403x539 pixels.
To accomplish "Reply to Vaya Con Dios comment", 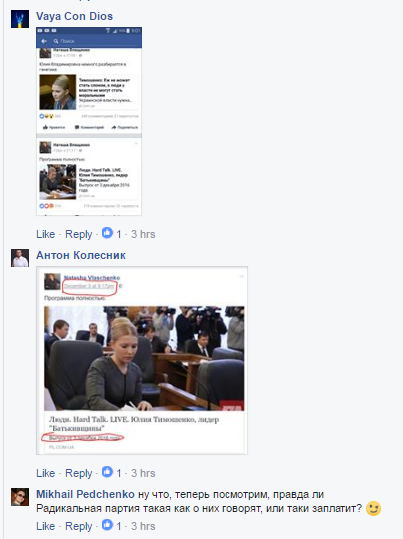I will [x=78, y=234].
